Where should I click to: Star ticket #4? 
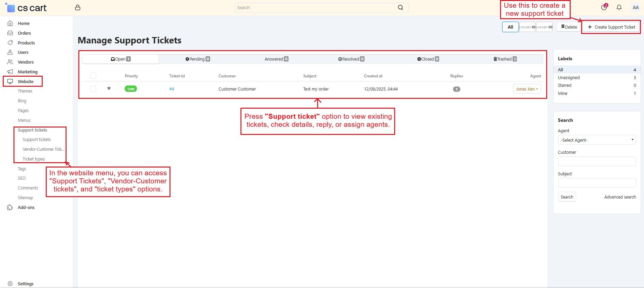(109, 88)
